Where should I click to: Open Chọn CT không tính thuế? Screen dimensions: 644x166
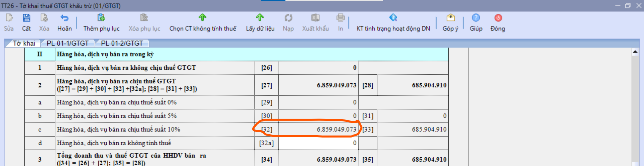pyautogui.click(x=203, y=18)
